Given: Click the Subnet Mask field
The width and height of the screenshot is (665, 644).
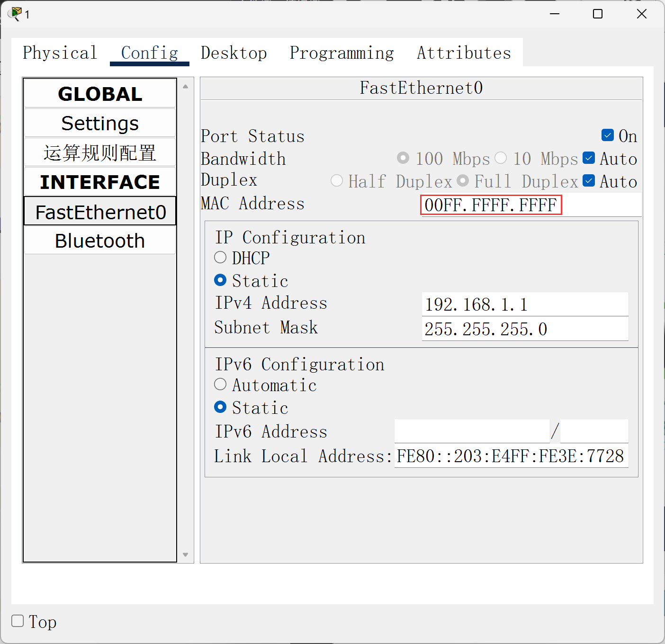Looking at the screenshot, I should click(525, 329).
